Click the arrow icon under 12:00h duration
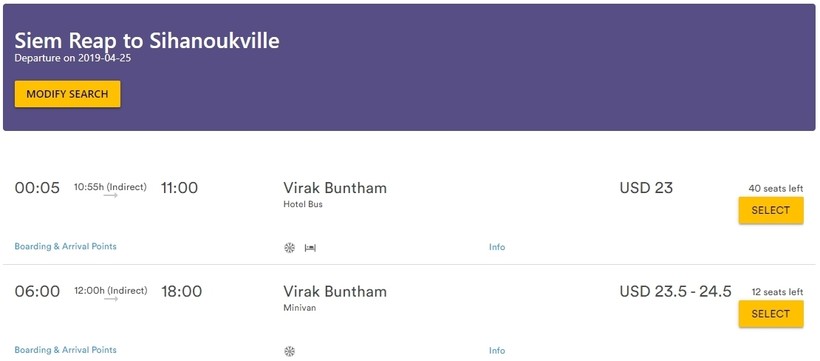The image size is (820, 361). tap(110, 299)
